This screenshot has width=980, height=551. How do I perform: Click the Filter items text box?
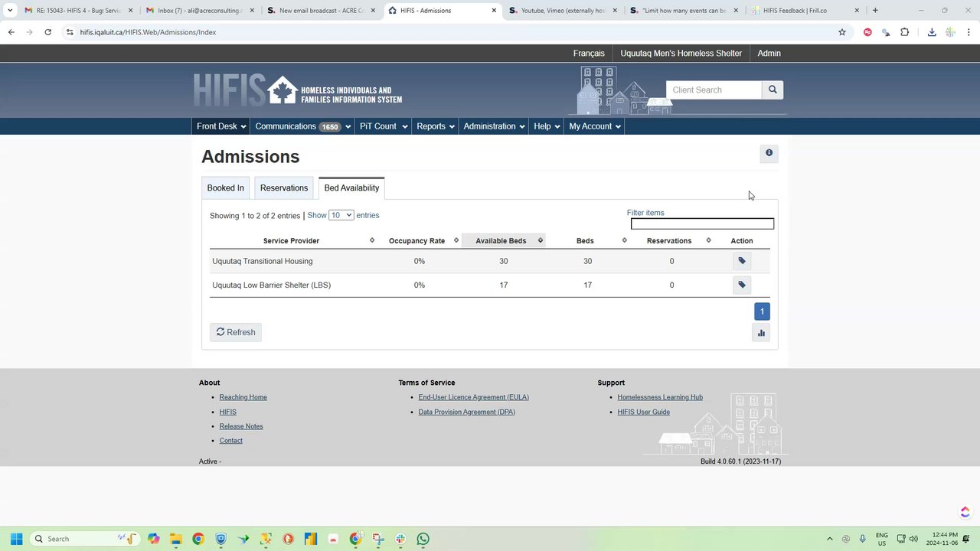pos(702,223)
